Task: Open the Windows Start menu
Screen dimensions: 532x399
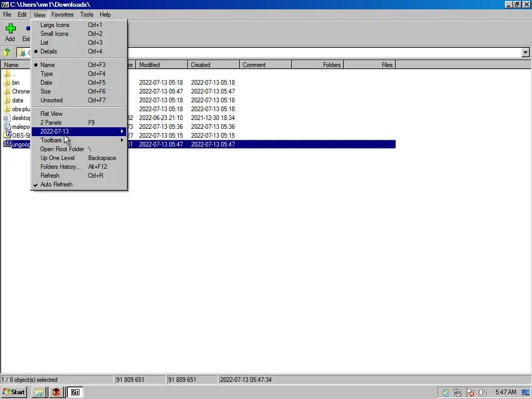Action: pos(14,392)
